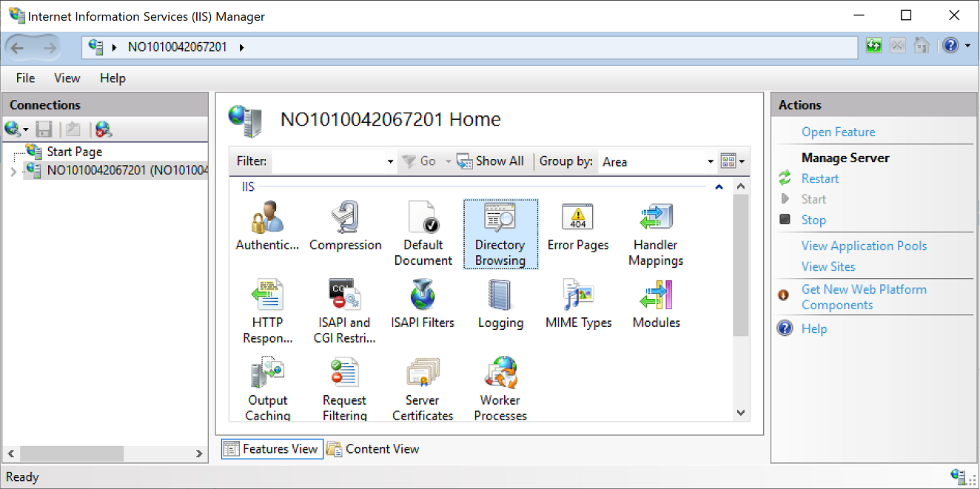Select the Error Pages 404 icon

click(577, 219)
